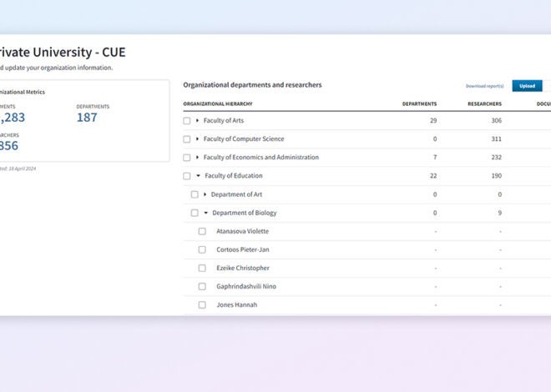Viewport: 551px width, 392px height.
Task: Select checkbox for Atanasova Violette
Action: tap(202, 231)
